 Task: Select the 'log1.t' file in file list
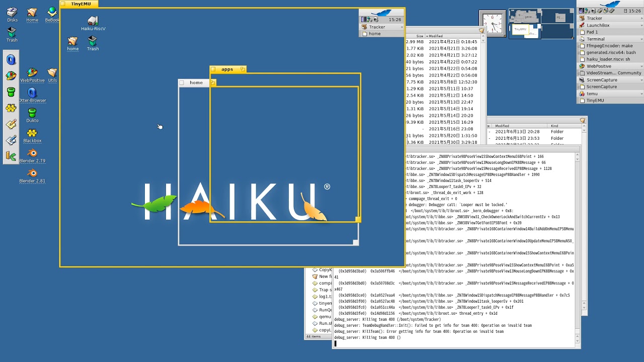tap(321, 297)
